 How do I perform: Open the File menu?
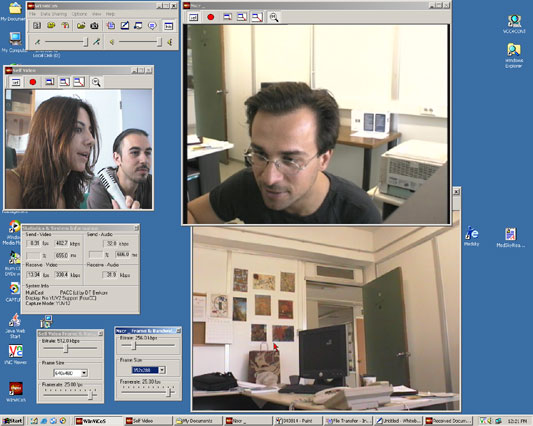tap(32, 14)
